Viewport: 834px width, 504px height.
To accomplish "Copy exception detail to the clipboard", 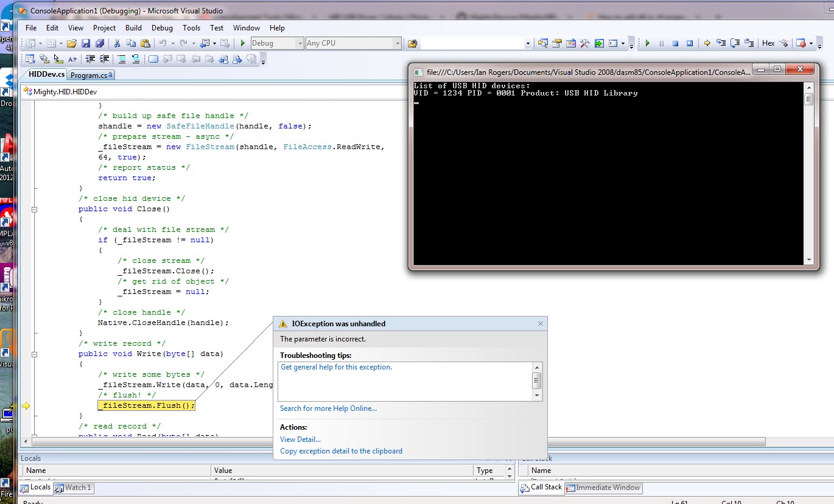I will pos(341,451).
